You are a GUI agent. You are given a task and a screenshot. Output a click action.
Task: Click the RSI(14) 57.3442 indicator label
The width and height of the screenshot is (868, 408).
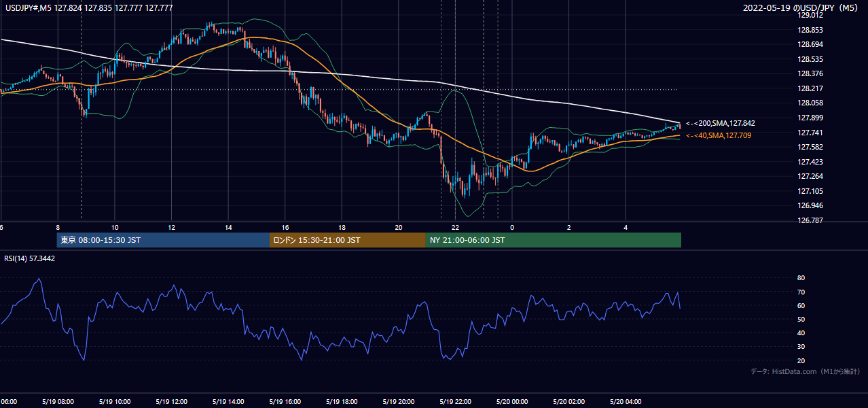coord(30,258)
